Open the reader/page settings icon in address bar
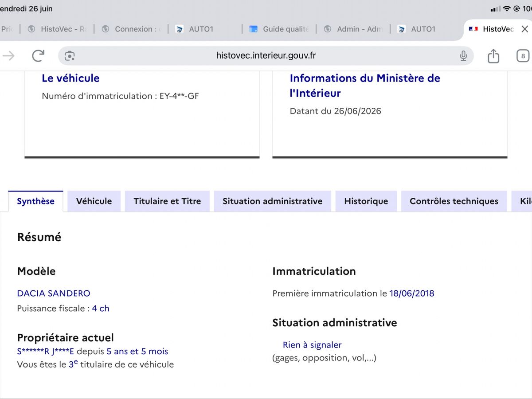532x399 pixels. tap(70, 56)
